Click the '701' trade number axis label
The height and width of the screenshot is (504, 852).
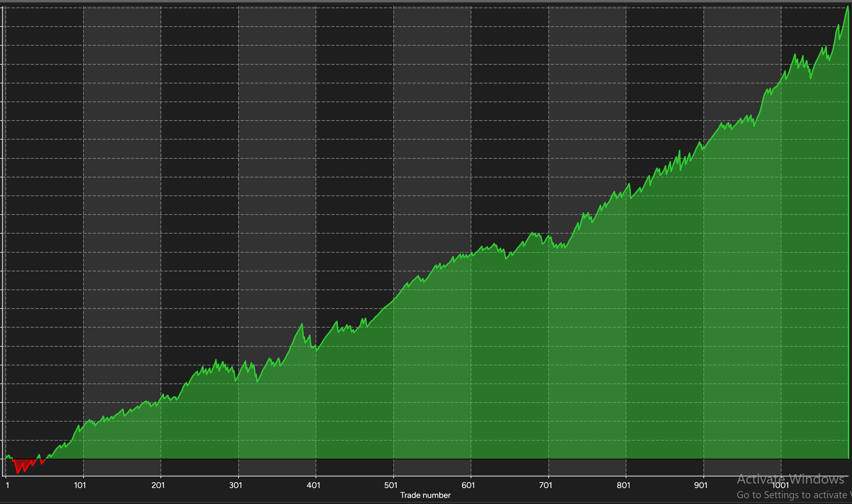(545, 485)
